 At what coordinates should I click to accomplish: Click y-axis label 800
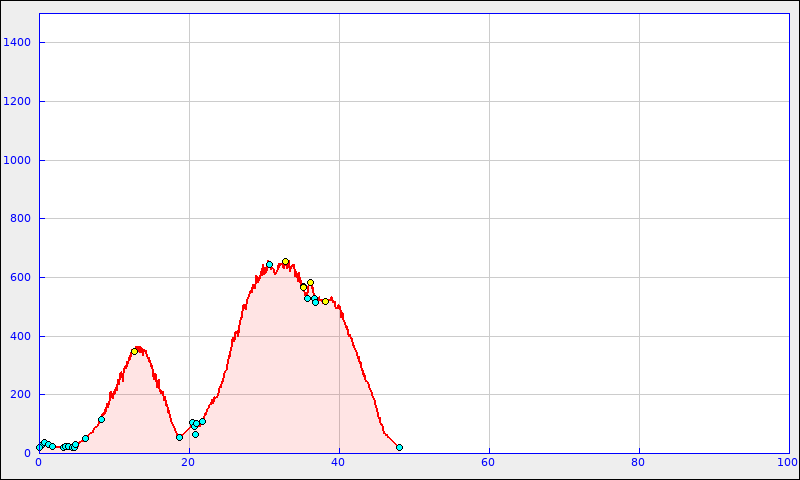point(20,219)
